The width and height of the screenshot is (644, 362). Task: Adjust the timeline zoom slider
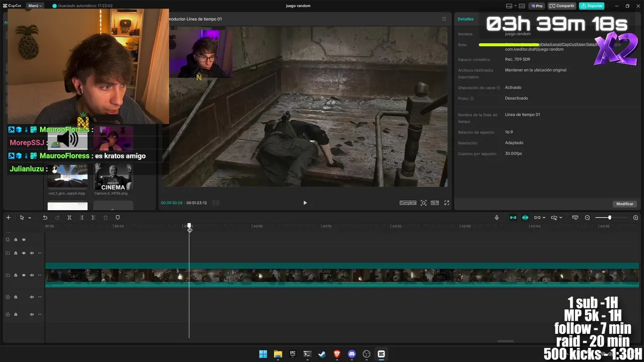tap(610, 218)
